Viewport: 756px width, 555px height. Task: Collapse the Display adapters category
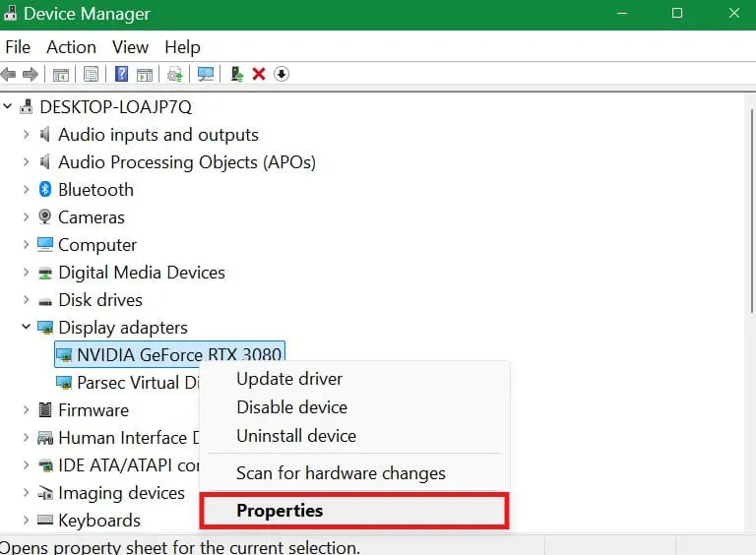(x=26, y=327)
